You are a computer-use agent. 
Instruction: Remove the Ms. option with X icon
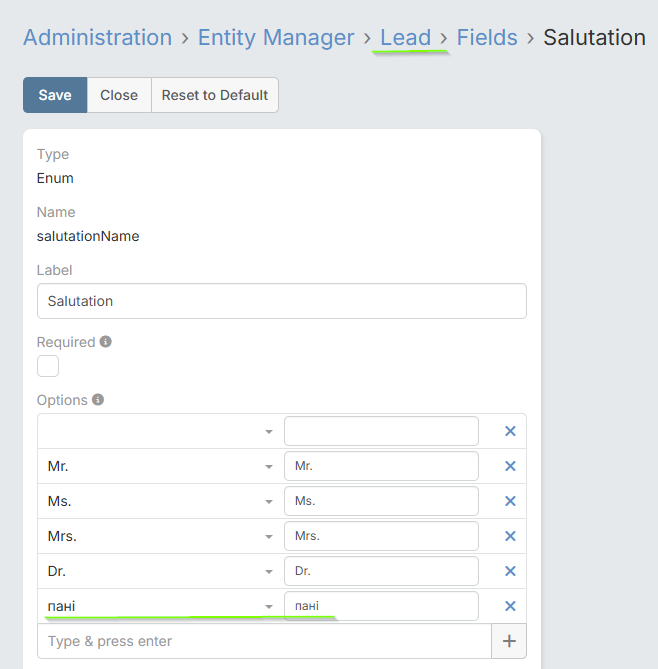(510, 501)
